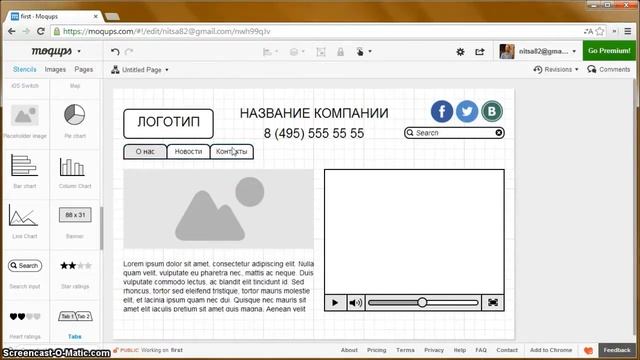Click the video player progress slider knob

click(422, 302)
